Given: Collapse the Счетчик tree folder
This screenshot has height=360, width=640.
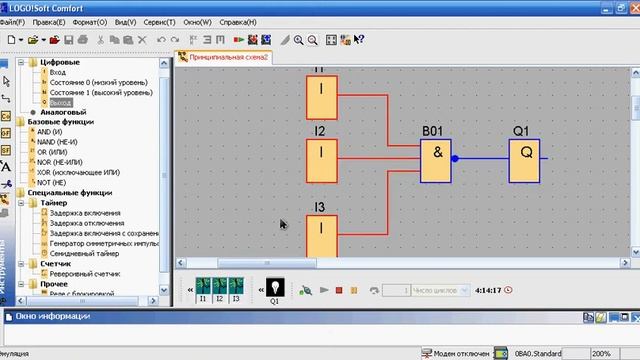Looking at the screenshot, I should 21,264.
